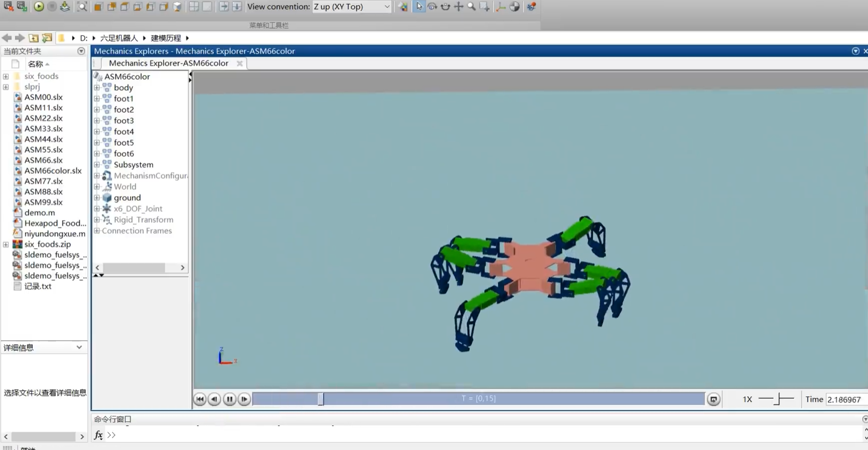This screenshot has width=868, height=450.
Task: Click the 六足机器人 breadcrumb folder
Action: (119, 38)
